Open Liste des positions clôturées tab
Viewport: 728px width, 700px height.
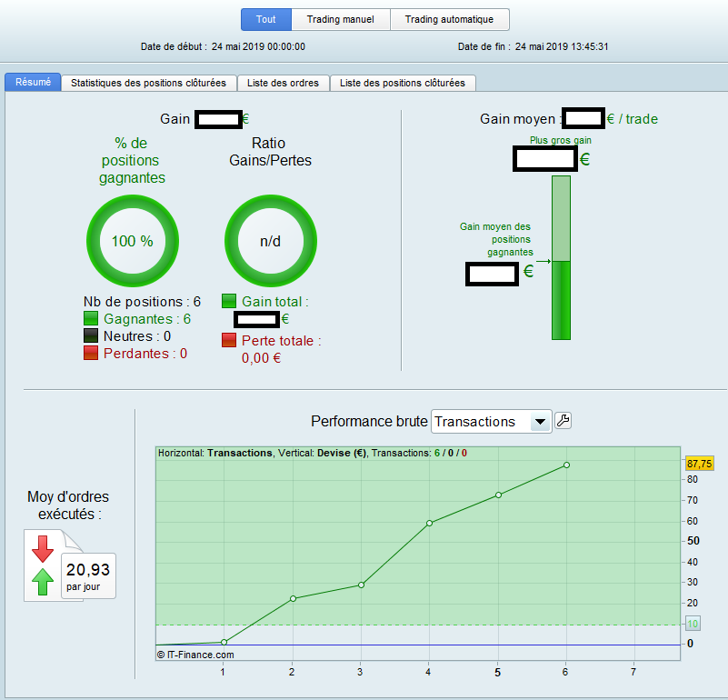pos(403,83)
